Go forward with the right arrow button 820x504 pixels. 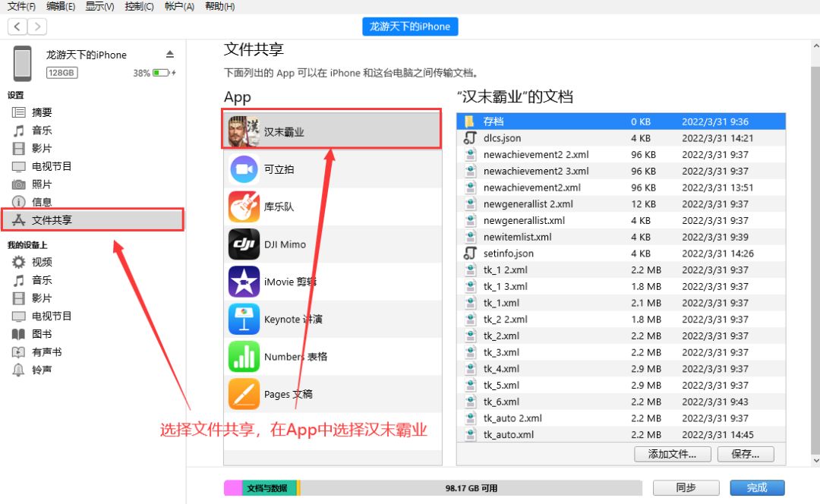tap(37, 26)
